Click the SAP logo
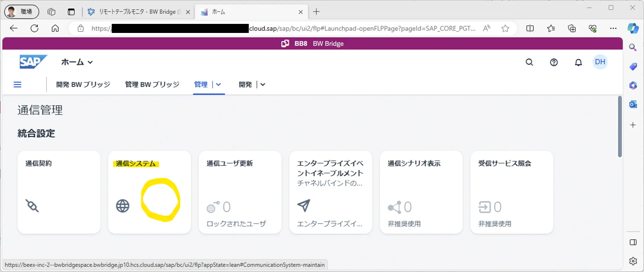The width and height of the screenshot is (644, 272). [33, 62]
